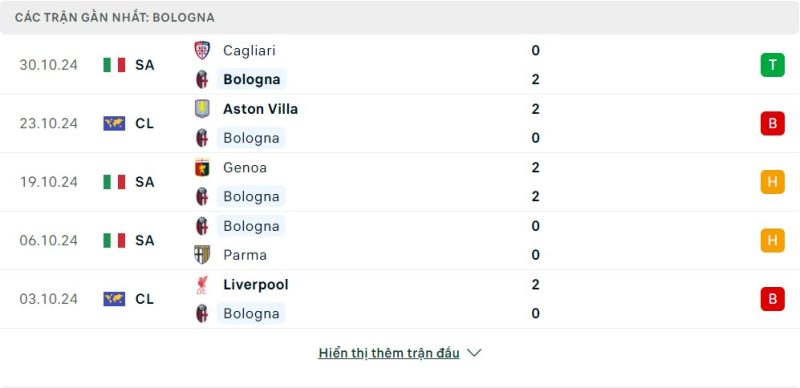Expand the chevron beside Hiển thị thêm trận đấu
The image size is (800, 388).
click(474, 353)
